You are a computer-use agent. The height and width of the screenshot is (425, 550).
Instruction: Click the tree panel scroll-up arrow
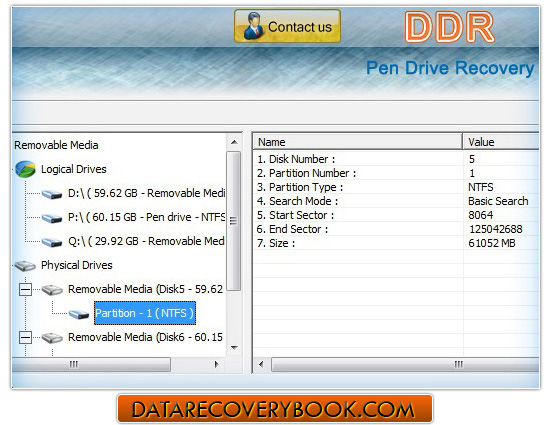[x=234, y=142]
